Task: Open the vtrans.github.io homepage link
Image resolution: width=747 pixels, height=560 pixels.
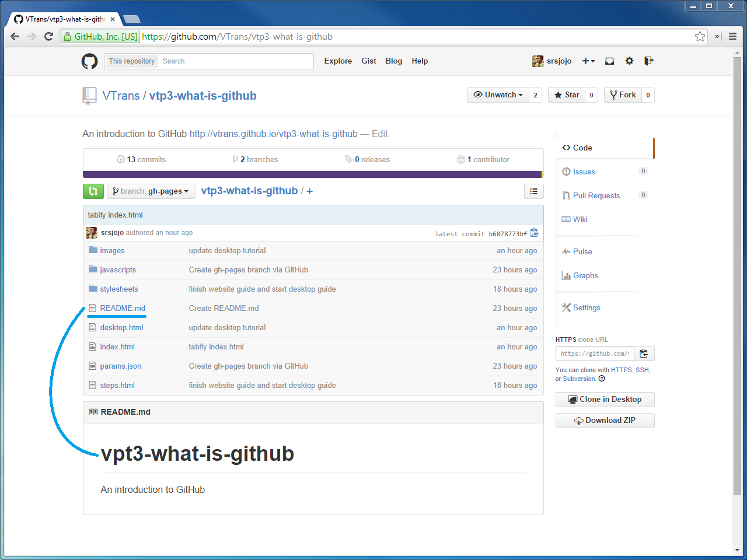Action: pyautogui.click(x=274, y=134)
